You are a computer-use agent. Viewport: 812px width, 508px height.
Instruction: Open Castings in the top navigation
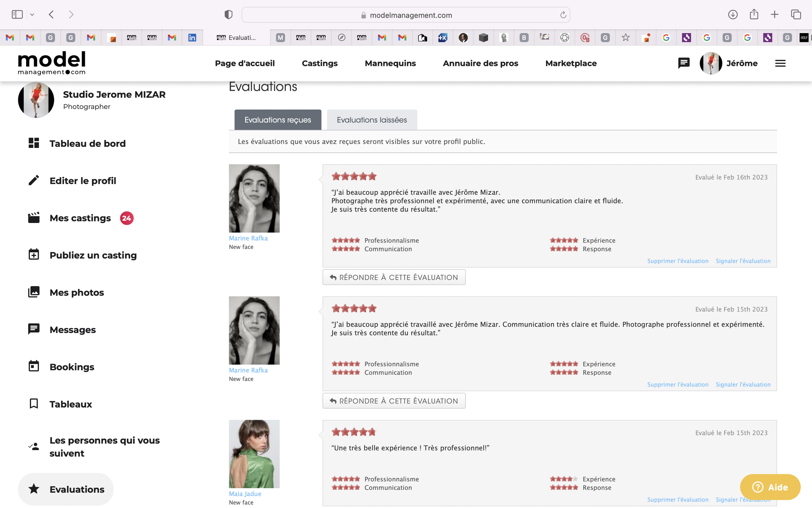tap(319, 63)
